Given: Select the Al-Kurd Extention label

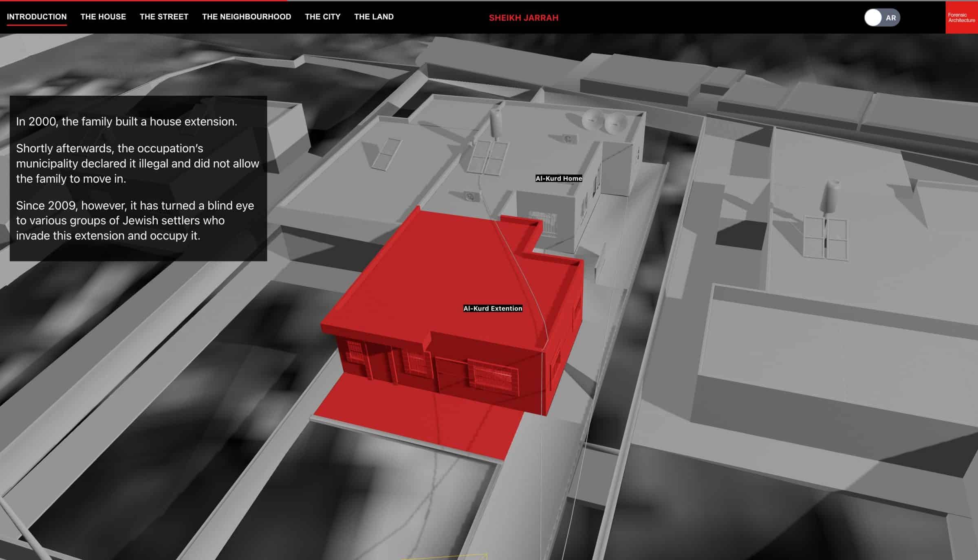Looking at the screenshot, I should [492, 308].
